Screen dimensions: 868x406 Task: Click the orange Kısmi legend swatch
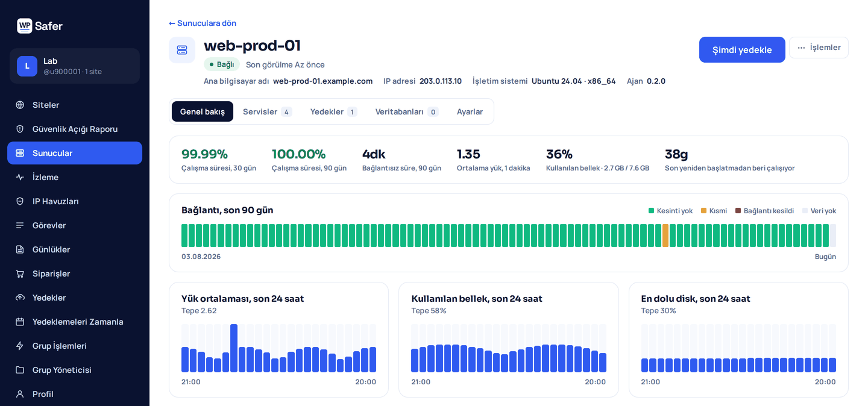(703, 211)
